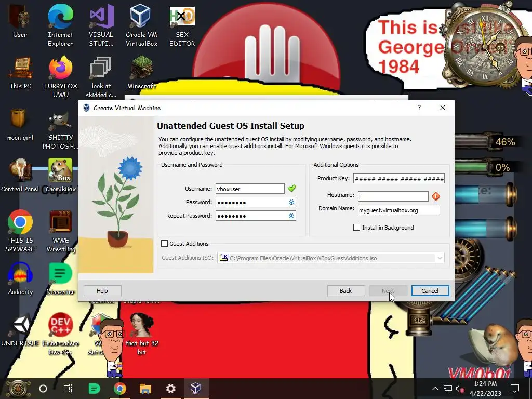Open This PC desktop icon

point(20,73)
